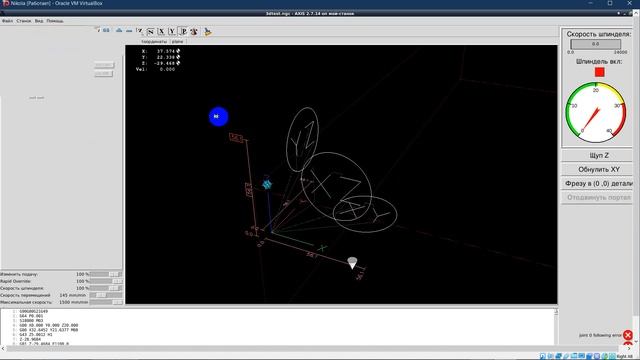Click the G-code scroll right arrow
The width and height of the screenshot is (640, 360).
(x=629, y=349)
